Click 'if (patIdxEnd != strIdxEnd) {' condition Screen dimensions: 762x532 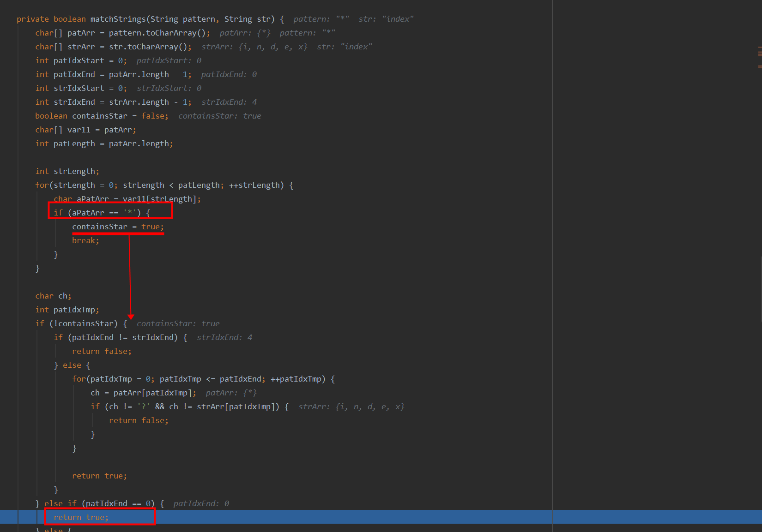click(120, 337)
